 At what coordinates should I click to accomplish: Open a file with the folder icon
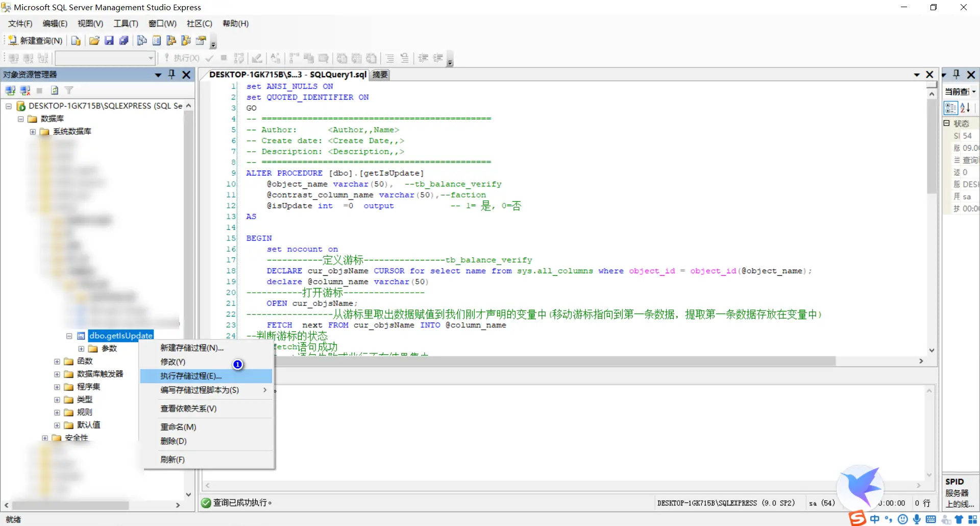pyautogui.click(x=94, y=40)
